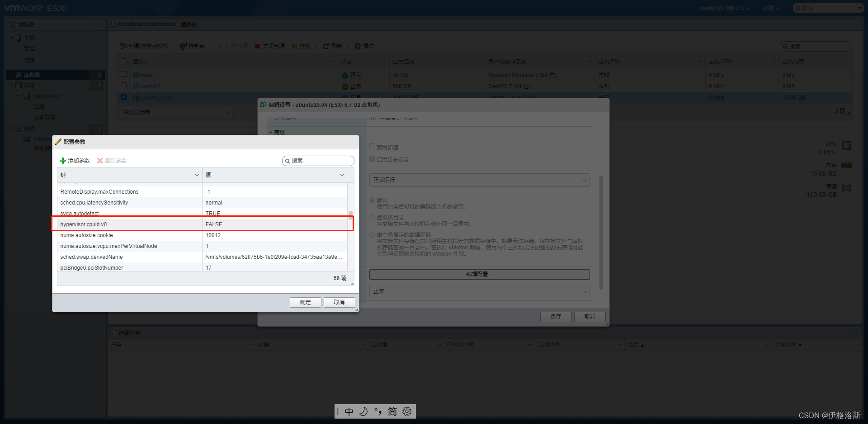Select 管理 under 主机 in the navigator
This screenshot has width=868, height=424.
click(x=29, y=48)
